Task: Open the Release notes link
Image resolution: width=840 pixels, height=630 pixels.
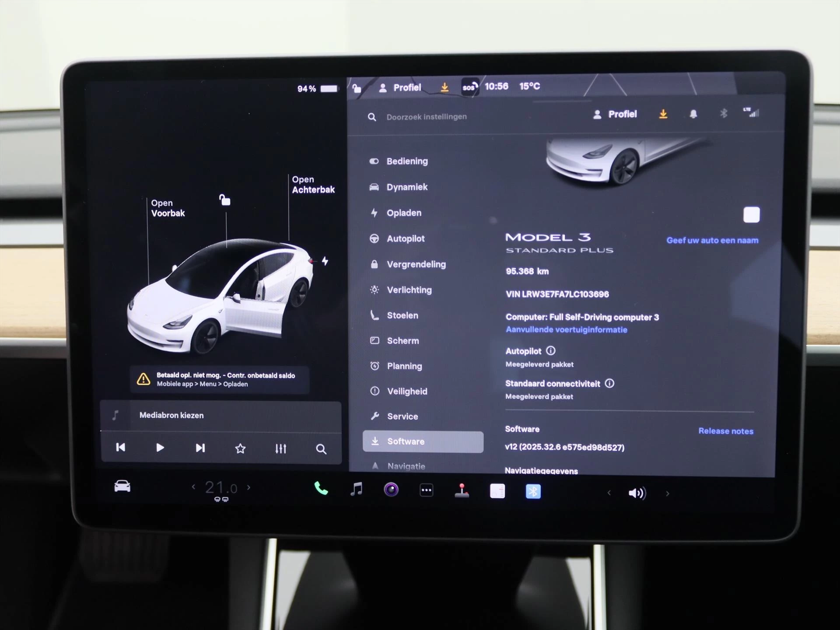Action: (726, 431)
